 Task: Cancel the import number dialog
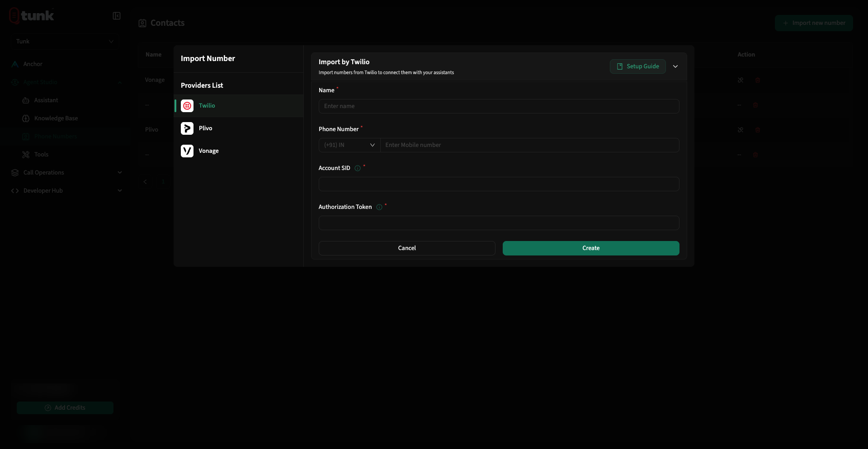coord(407,248)
